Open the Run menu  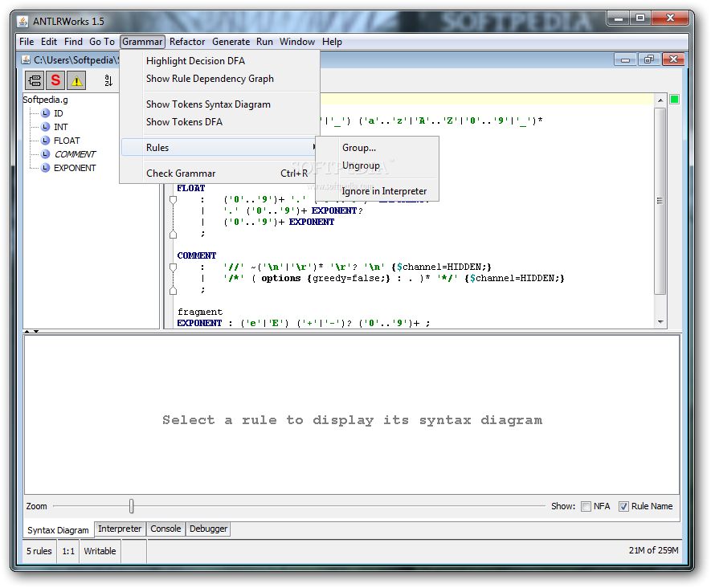(264, 42)
